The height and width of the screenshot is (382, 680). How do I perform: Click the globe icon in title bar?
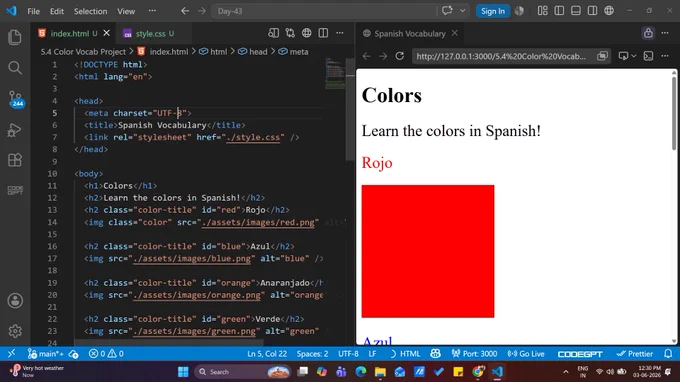609,11
